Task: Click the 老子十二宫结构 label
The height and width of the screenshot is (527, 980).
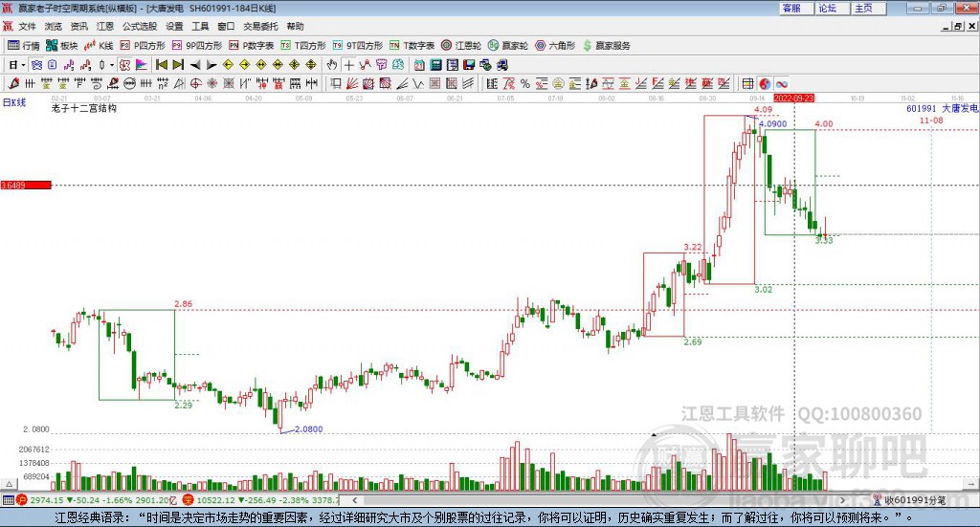Action: point(84,108)
